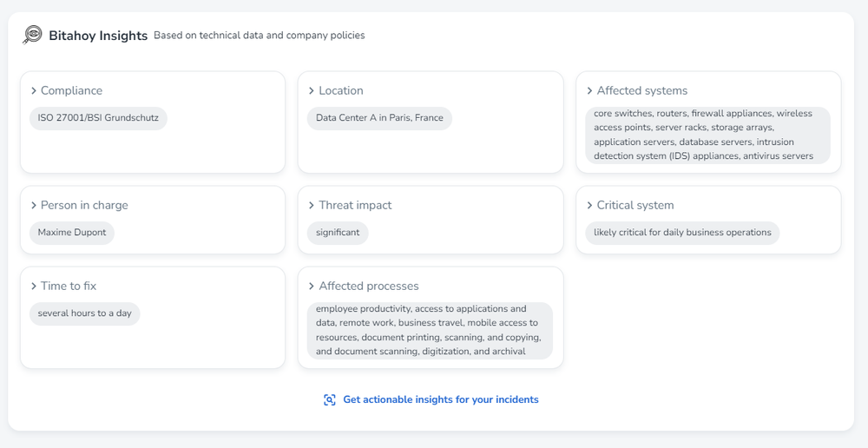Select the Maxime Dupont tag
This screenshot has height=448, width=868.
pyautogui.click(x=72, y=233)
